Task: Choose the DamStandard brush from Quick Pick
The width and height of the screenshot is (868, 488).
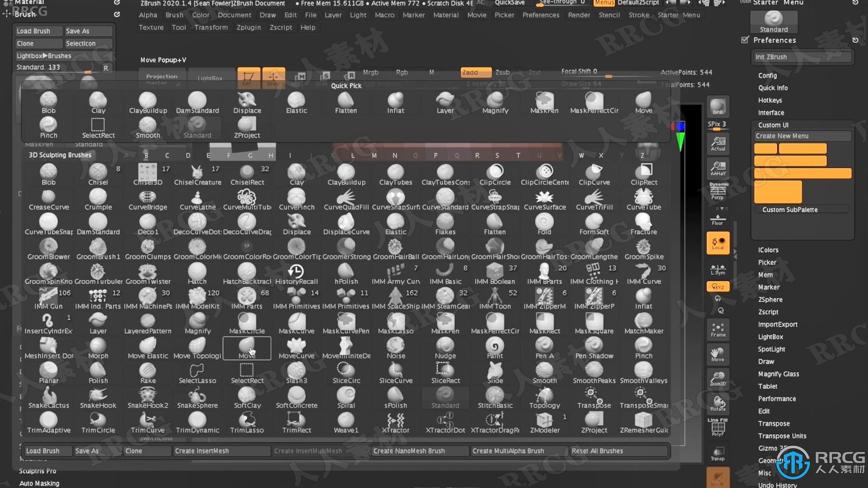Action: 197,103
